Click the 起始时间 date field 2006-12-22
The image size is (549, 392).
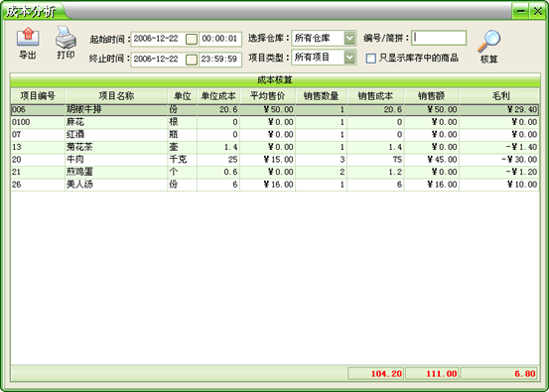point(158,39)
